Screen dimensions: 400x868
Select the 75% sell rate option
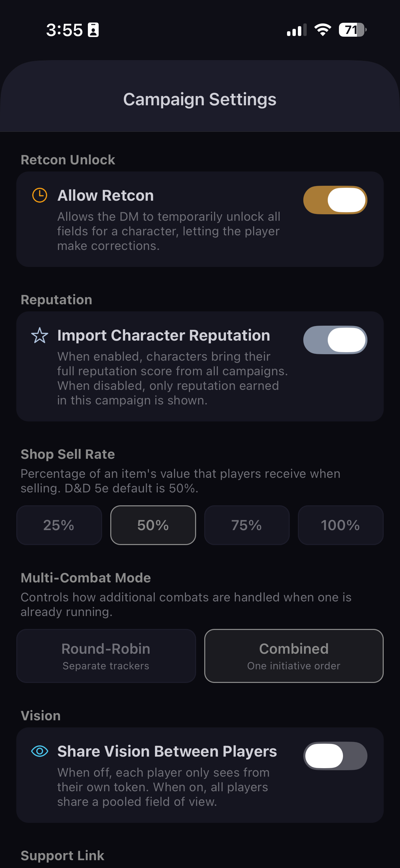(x=247, y=525)
